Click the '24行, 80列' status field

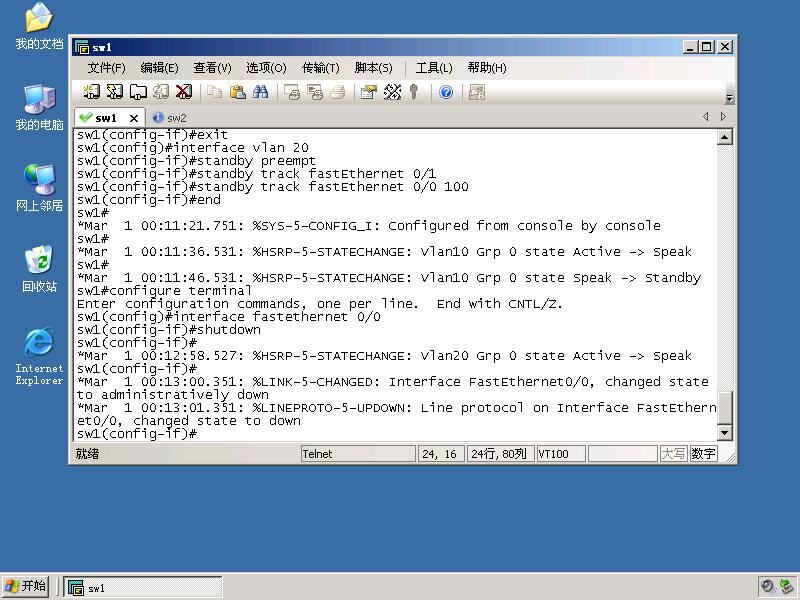[501, 454]
